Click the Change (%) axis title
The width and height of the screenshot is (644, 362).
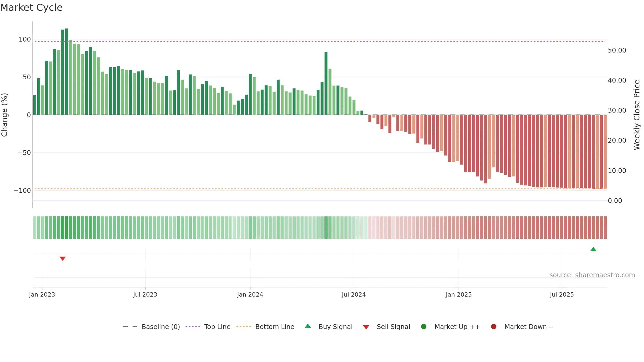tap(4, 115)
